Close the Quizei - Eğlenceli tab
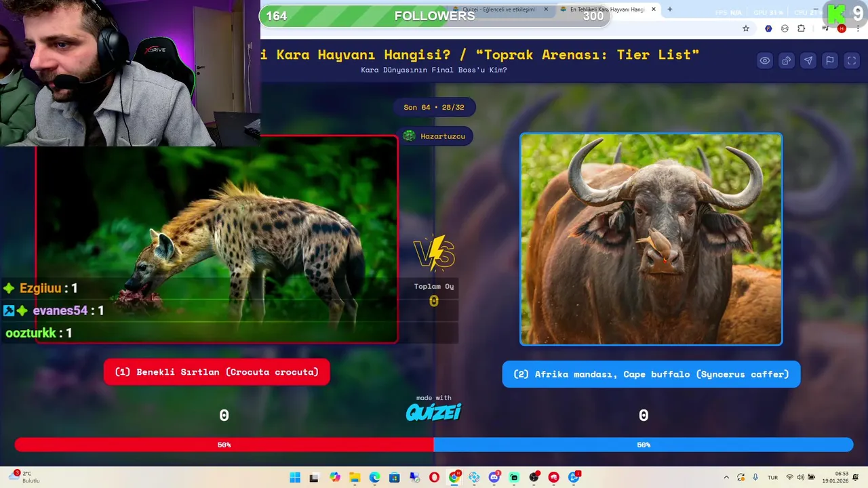The image size is (868, 488). tap(546, 9)
